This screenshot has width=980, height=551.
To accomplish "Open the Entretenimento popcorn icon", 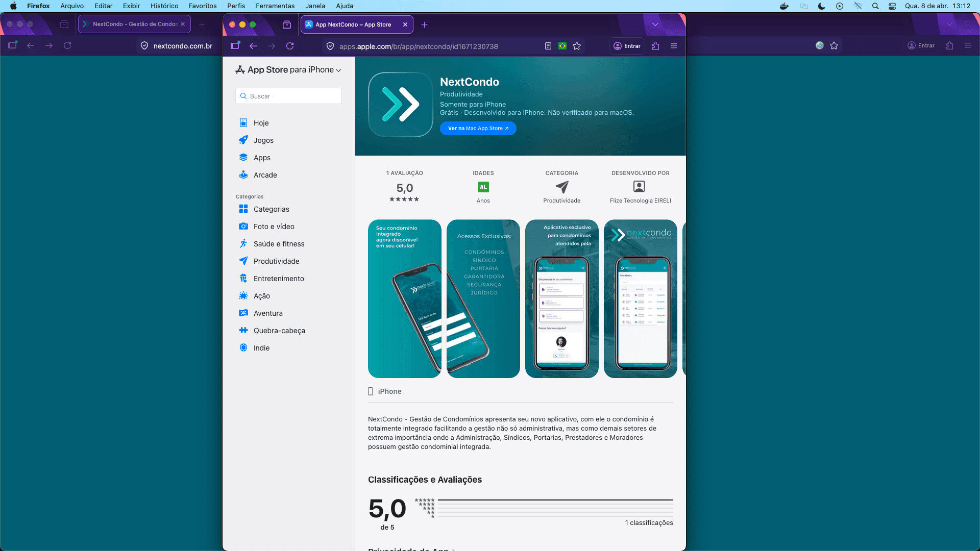I will point(243,279).
